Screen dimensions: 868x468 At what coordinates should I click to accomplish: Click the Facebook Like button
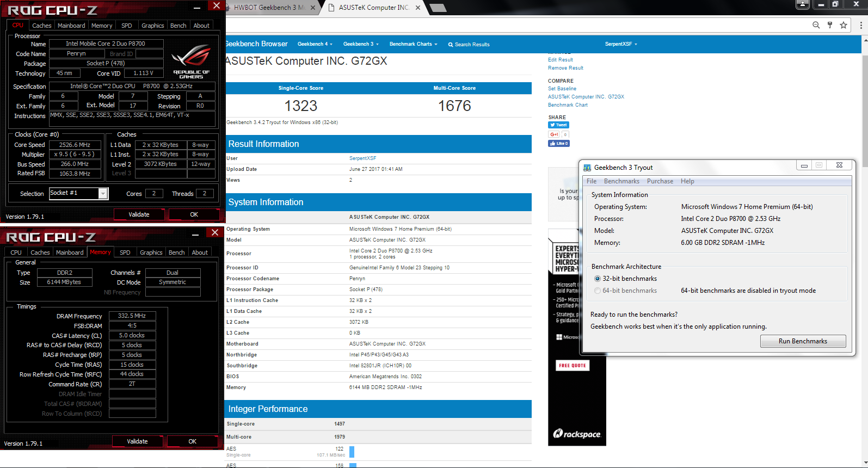559,144
